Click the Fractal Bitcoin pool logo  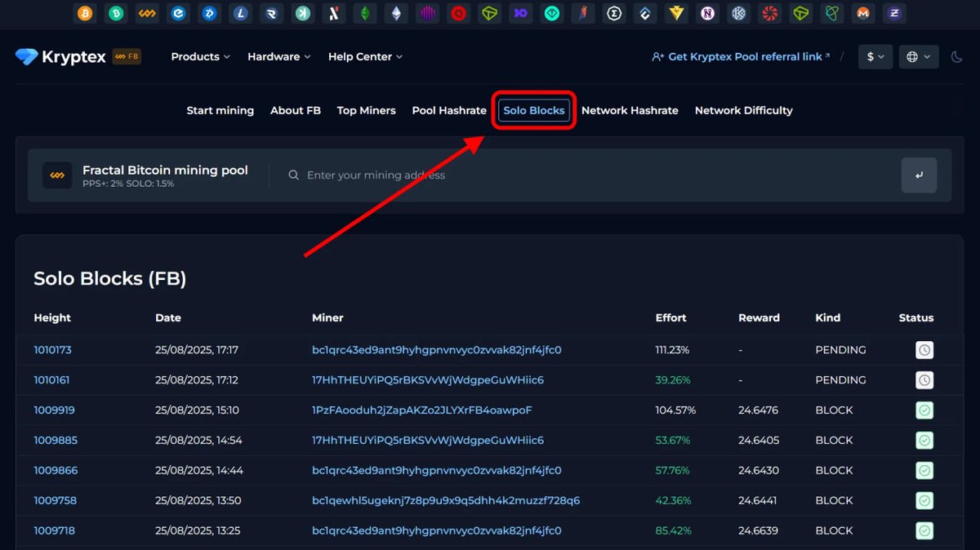tap(56, 175)
